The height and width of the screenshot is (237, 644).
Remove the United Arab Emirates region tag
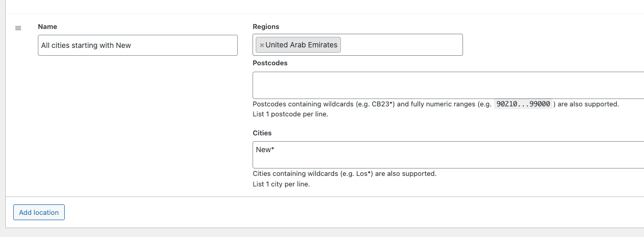[261, 45]
